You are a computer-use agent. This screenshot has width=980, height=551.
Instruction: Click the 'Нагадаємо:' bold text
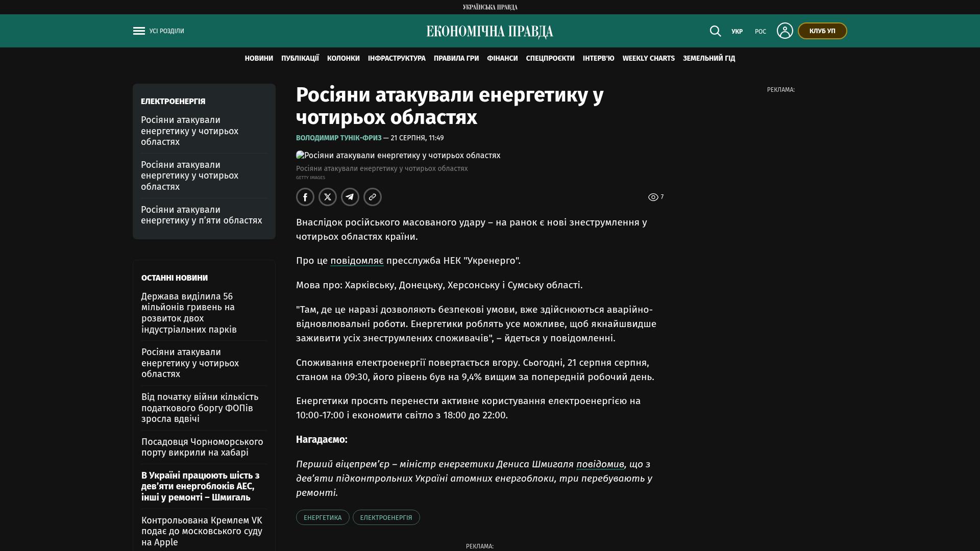pyautogui.click(x=322, y=440)
